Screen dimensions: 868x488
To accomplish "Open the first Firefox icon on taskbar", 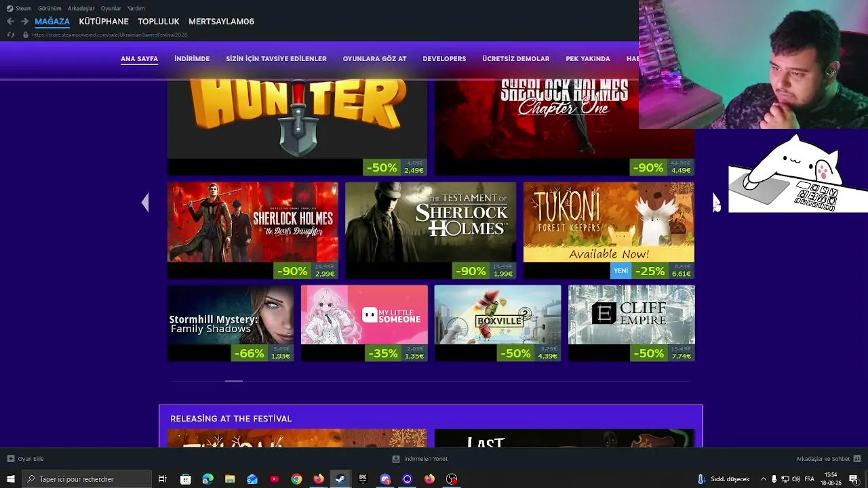I will click(x=319, y=479).
